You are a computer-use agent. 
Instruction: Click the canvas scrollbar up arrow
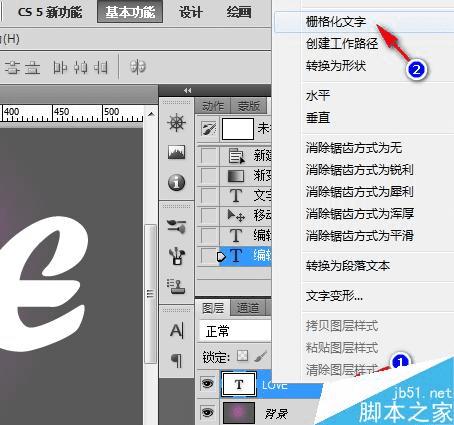click(x=151, y=115)
